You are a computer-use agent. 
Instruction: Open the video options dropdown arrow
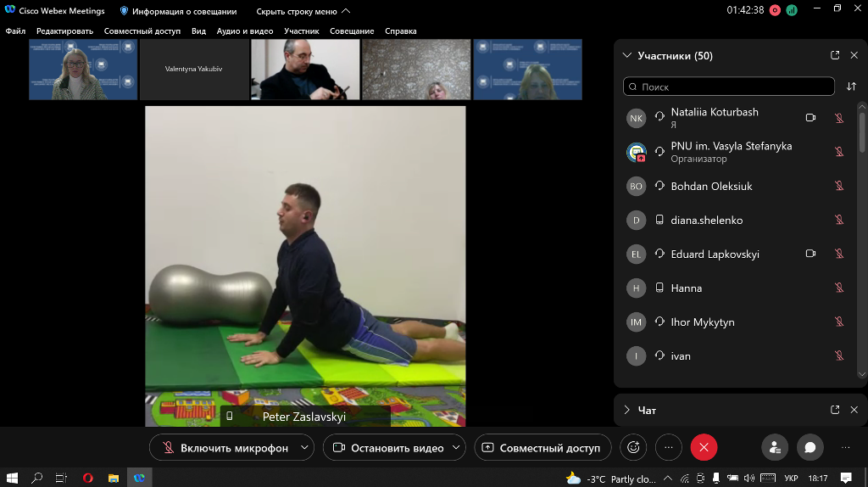(x=457, y=447)
